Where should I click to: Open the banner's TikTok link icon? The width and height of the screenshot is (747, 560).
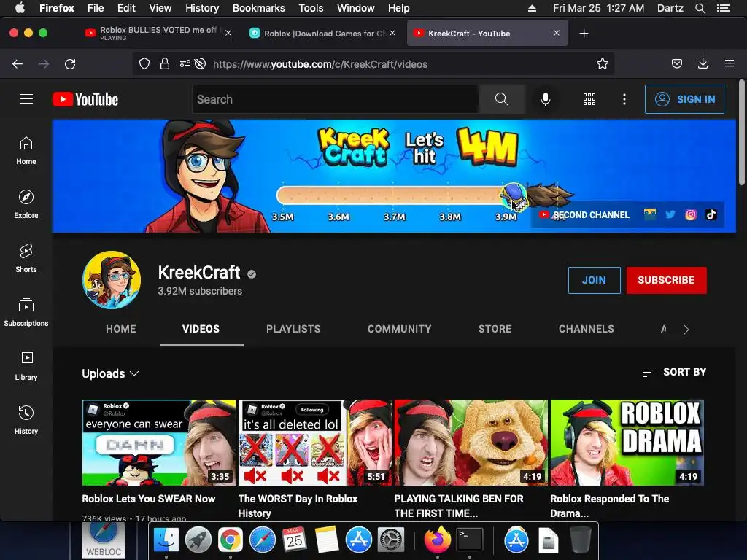click(x=711, y=214)
